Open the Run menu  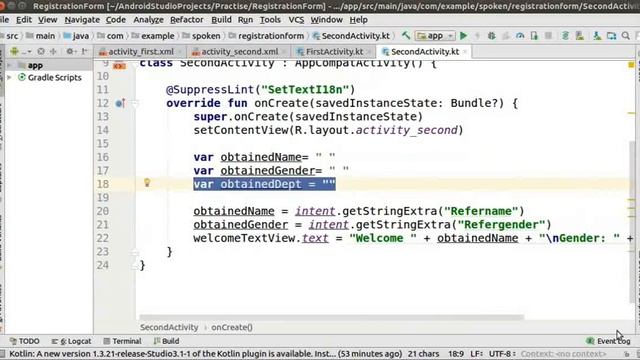point(245,20)
